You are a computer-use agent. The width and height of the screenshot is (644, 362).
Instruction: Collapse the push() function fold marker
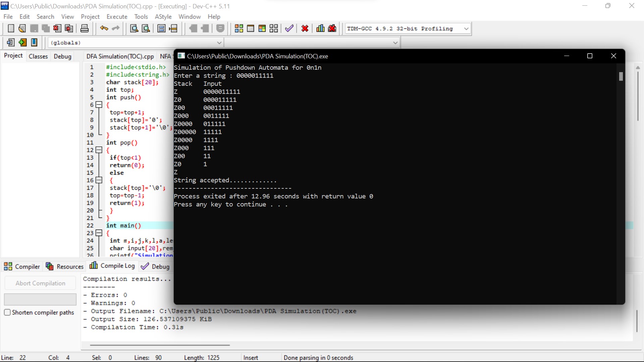pyautogui.click(x=99, y=105)
